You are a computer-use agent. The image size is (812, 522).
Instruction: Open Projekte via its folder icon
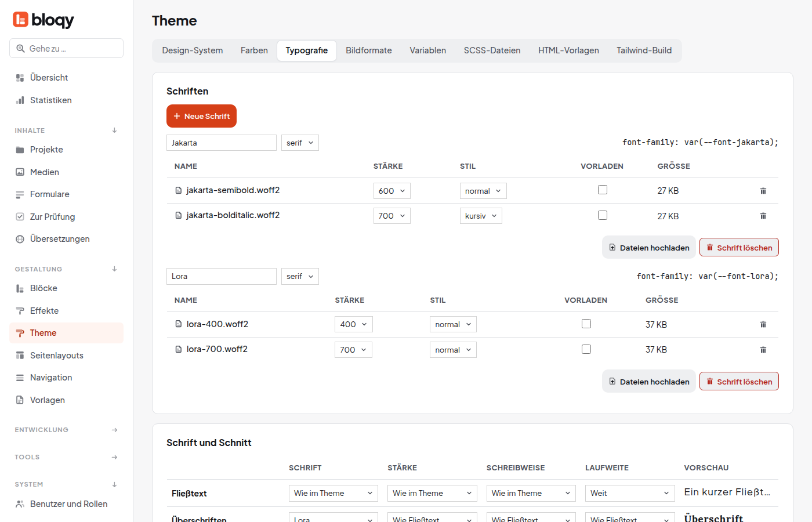click(x=20, y=150)
